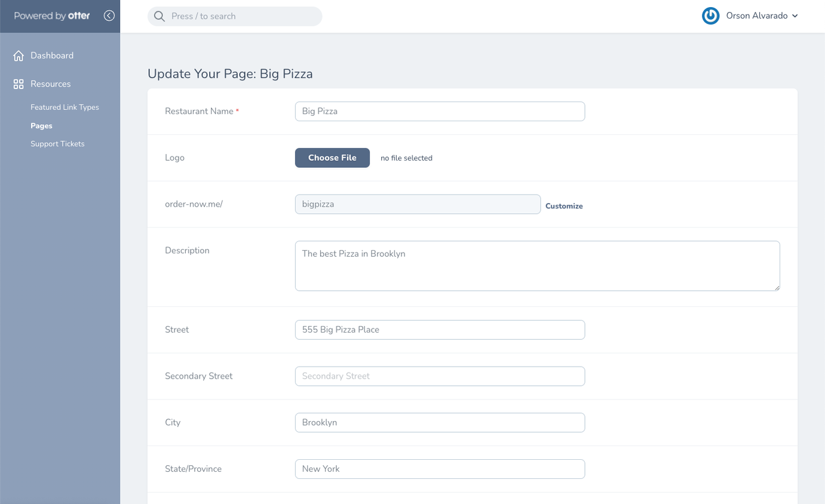Click the 'Secondary Street' label
Viewport: 825px width, 504px height.
click(199, 376)
